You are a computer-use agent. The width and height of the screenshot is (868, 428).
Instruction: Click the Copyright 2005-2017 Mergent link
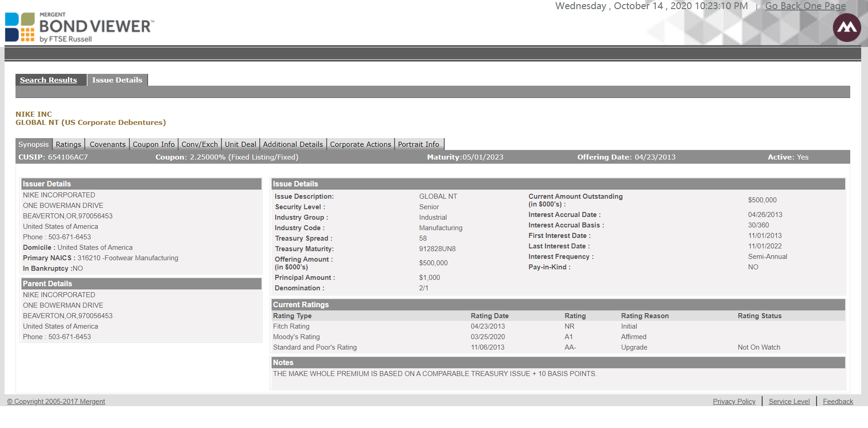coord(56,402)
